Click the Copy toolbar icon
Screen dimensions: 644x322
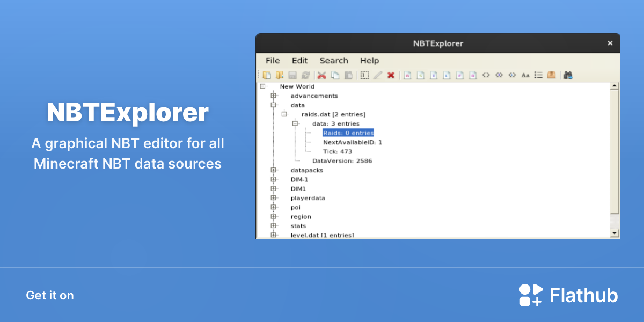click(335, 75)
